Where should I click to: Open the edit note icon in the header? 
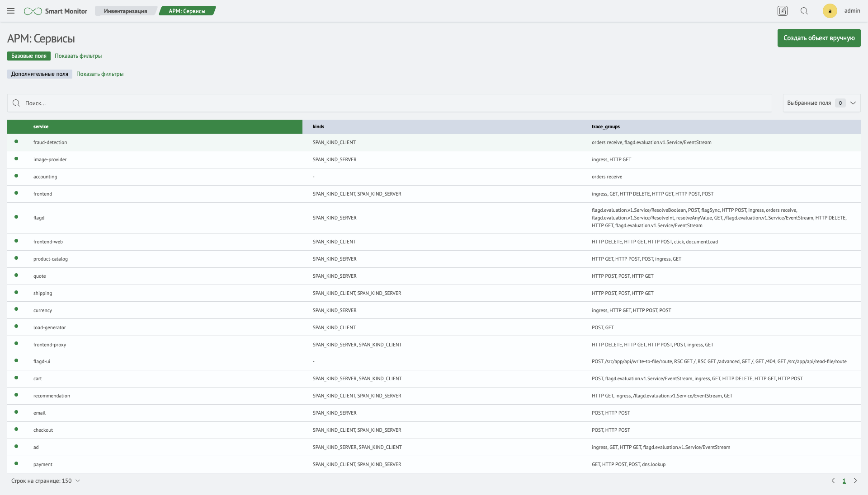click(783, 11)
